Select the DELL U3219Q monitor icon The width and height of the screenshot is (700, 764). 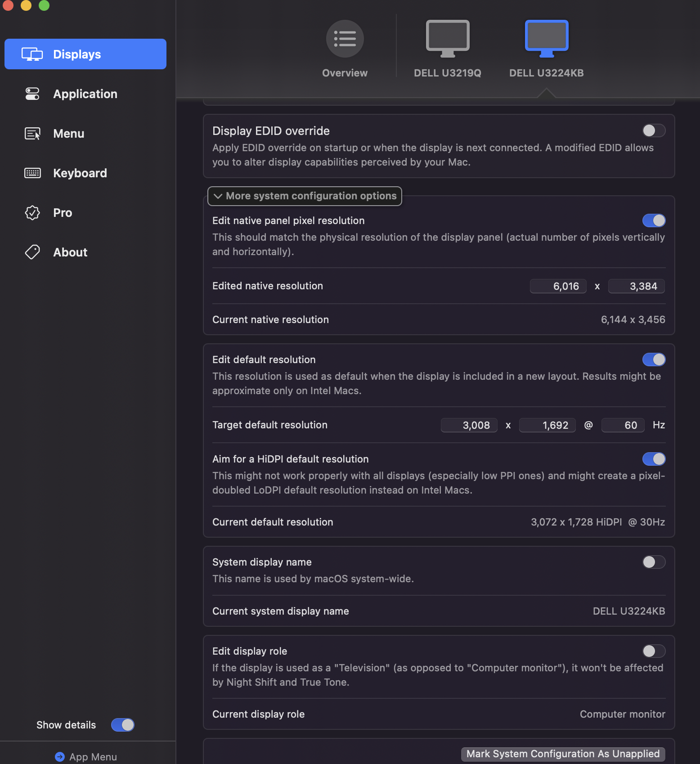coord(447,39)
